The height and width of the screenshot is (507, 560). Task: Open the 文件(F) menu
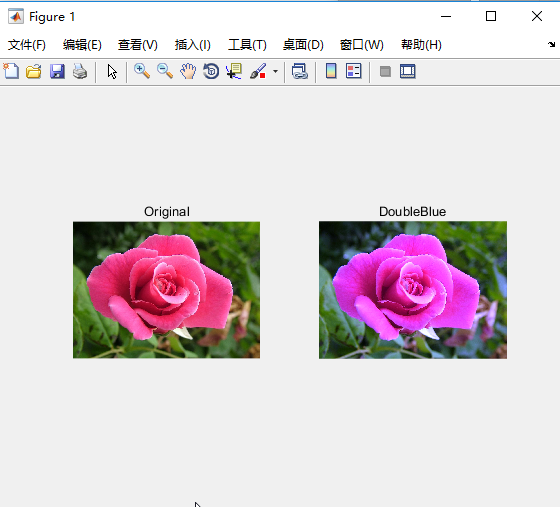(27, 45)
